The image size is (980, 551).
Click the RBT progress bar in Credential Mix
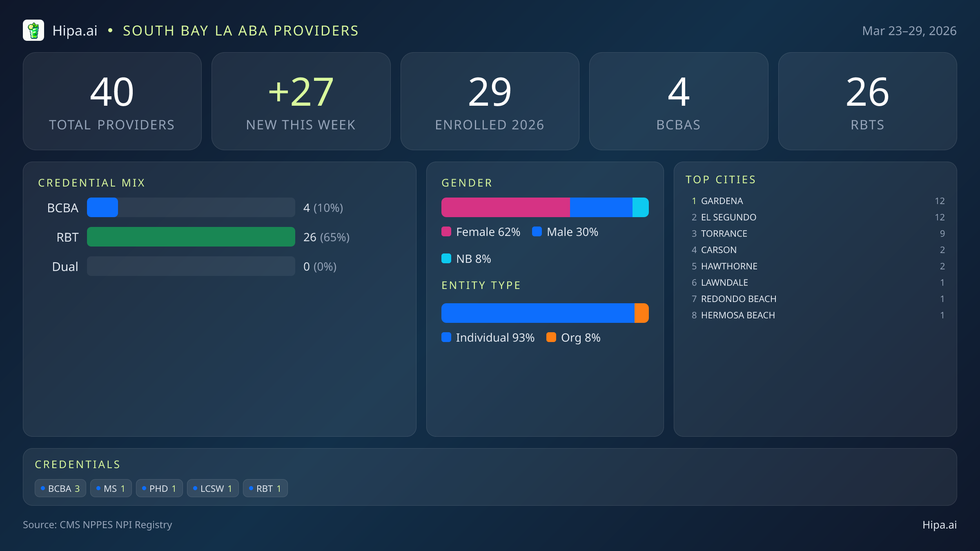191,237
